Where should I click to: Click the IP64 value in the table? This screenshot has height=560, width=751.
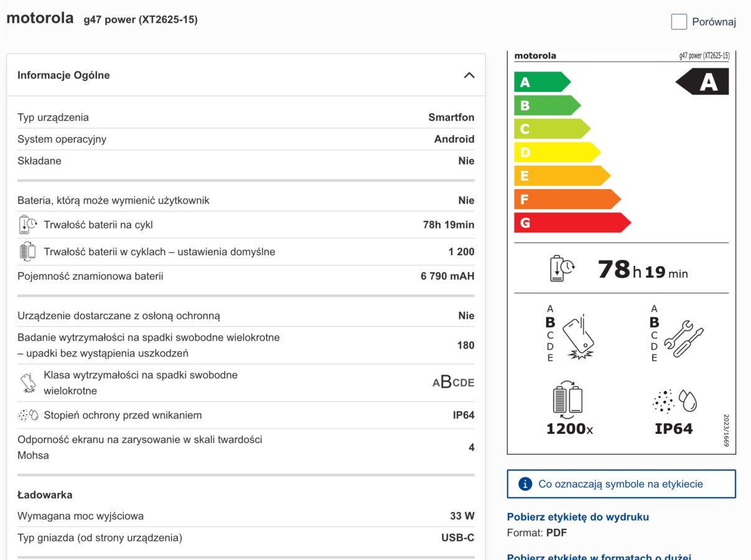point(464,415)
